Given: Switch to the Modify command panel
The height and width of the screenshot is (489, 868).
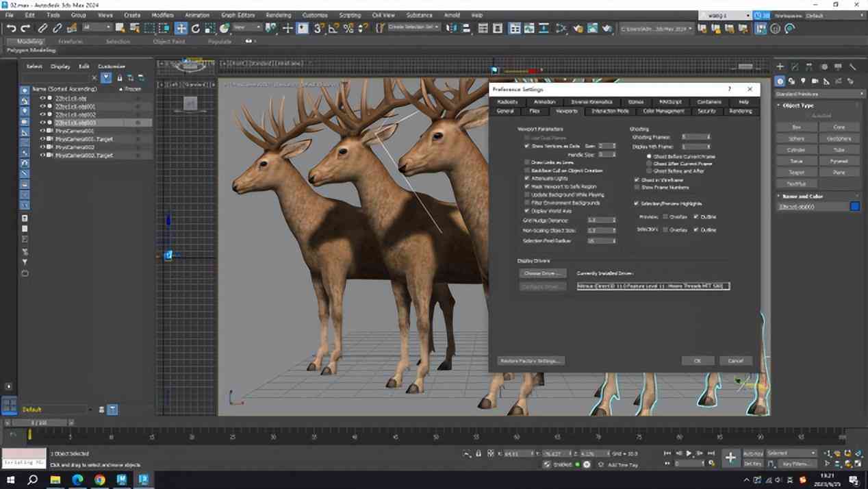Looking at the screenshot, I should (794, 66).
